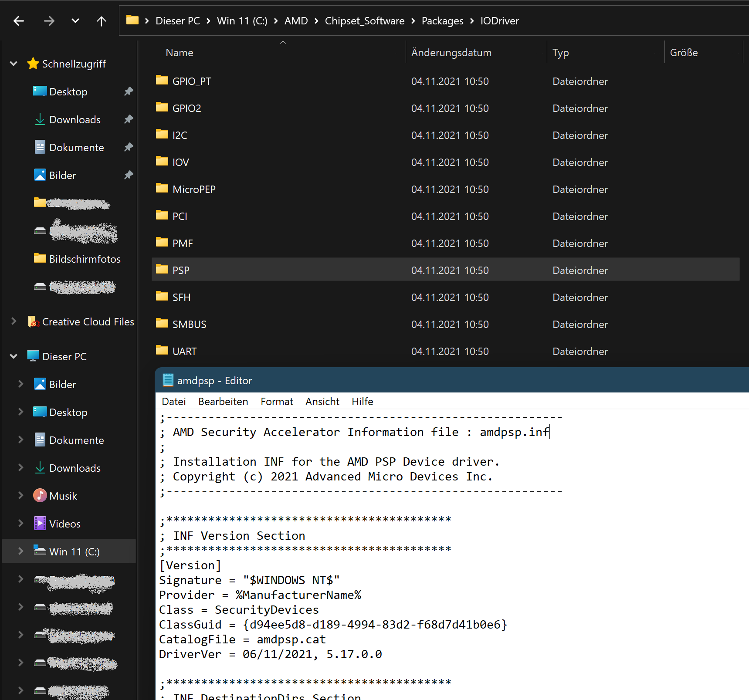Select Dieser PC in the navigation pane
The height and width of the screenshot is (700, 749).
coord(64,357)
